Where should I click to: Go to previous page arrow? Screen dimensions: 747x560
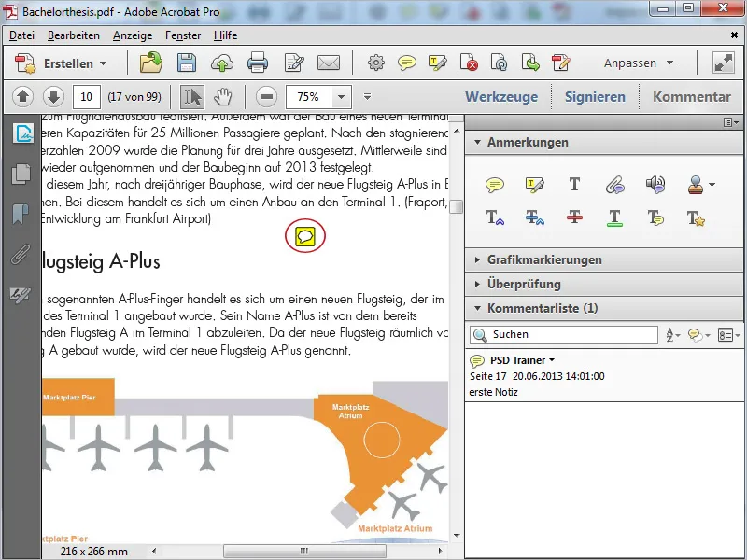22,97
